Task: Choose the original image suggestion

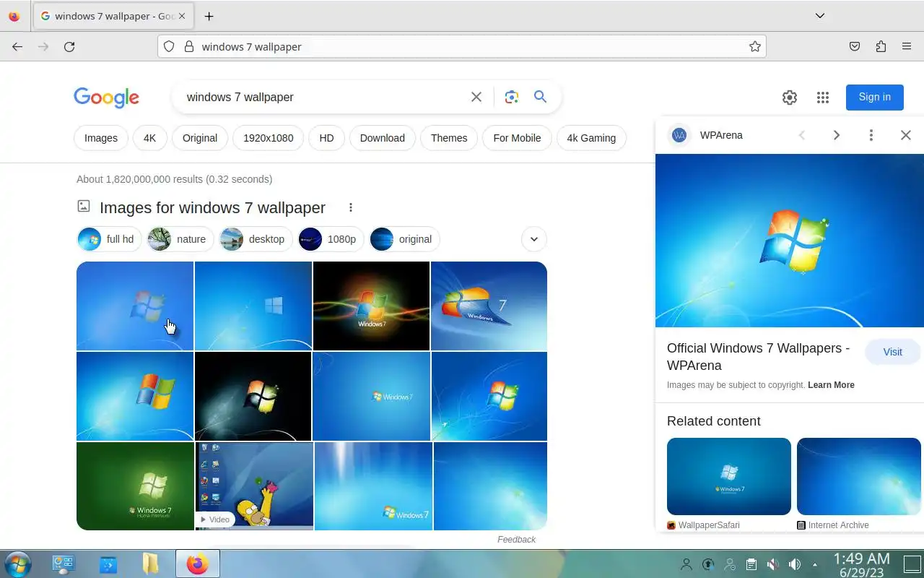Action: point(404,239)
